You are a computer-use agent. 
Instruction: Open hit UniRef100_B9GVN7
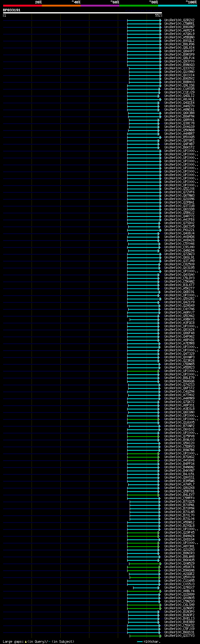(179, 27)
